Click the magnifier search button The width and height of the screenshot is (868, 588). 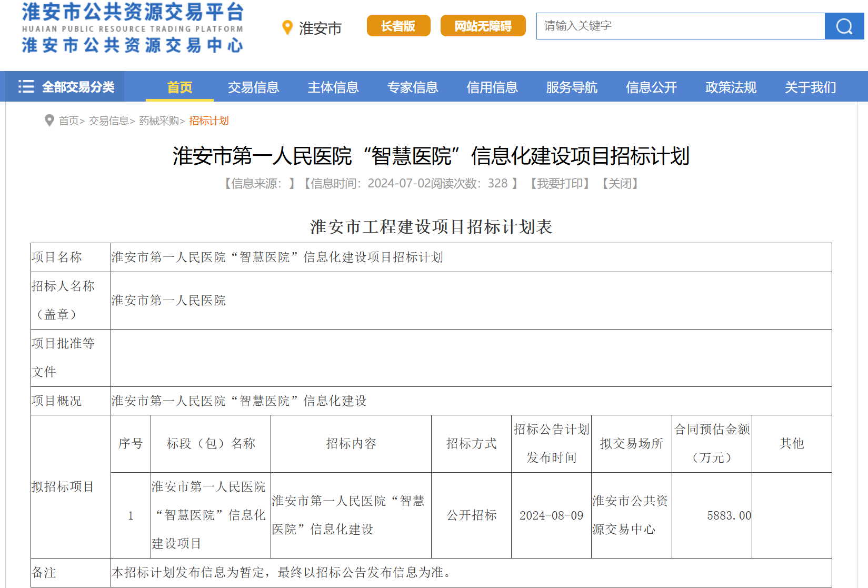844,26
